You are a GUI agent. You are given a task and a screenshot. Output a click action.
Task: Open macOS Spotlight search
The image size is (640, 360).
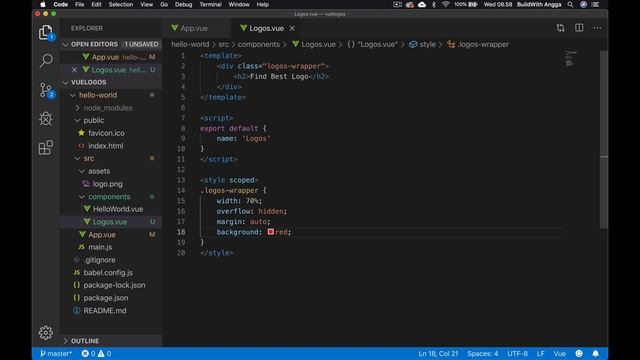click(570, 4)
